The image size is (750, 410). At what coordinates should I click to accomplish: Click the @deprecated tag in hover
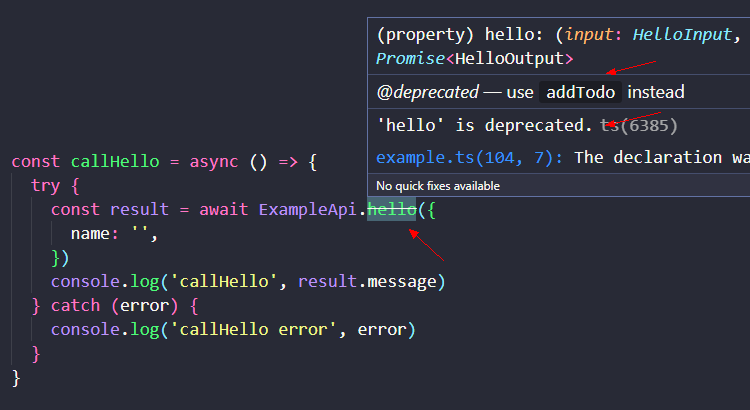(427, 92)
